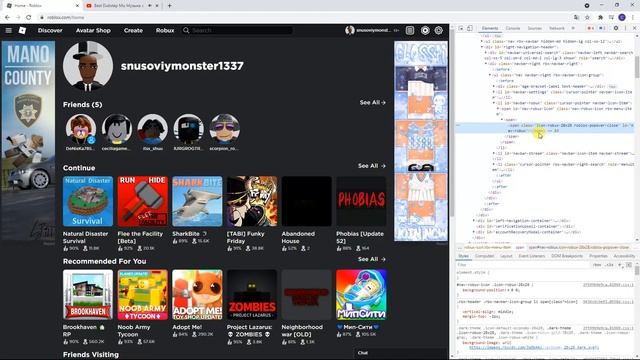
Task: Click See All for Continue section
Action: click(x=371, y=166)
